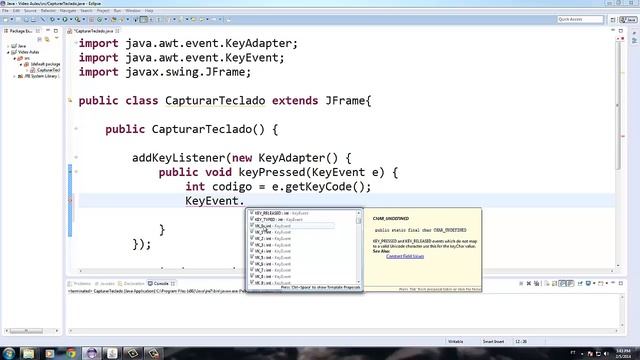Viewport: 640px width, 360px height.
Task: Collapse the Video Aulas project node
Action: (x=8, y=52)
